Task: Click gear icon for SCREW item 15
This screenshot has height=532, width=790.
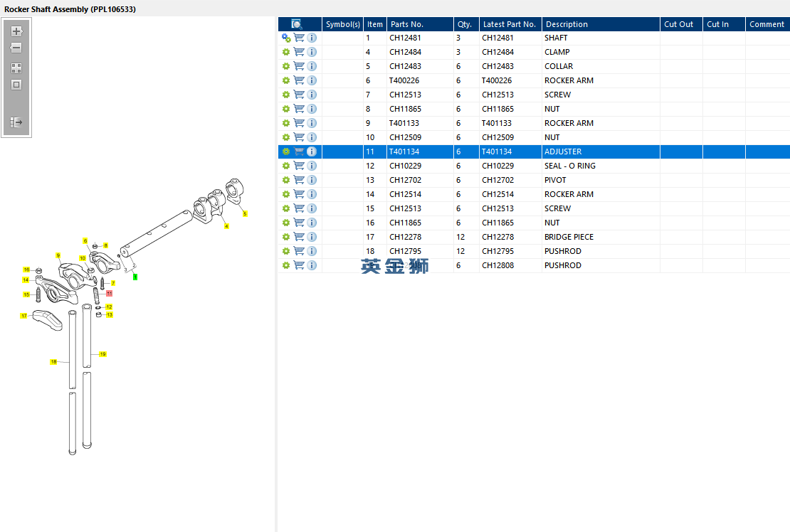Action: [286, 208]
